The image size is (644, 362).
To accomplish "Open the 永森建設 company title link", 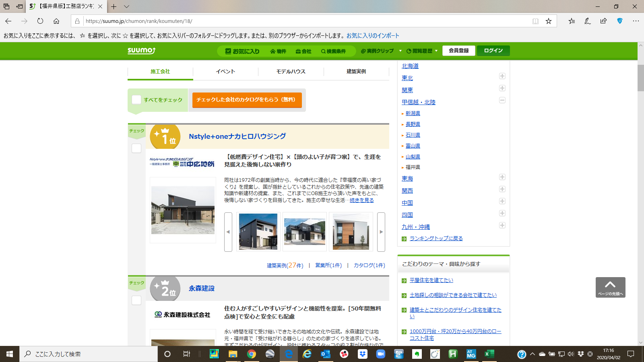I will pyautogui.click(x=202, y=288).
